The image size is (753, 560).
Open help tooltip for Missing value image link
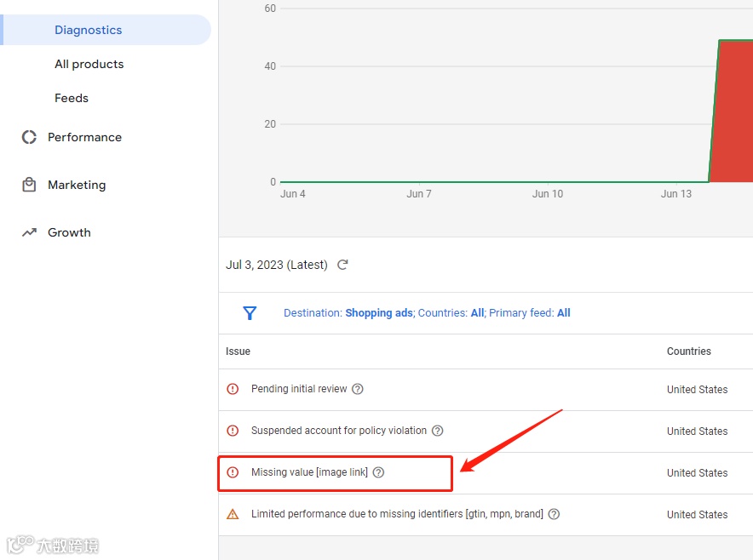[378, 472]
